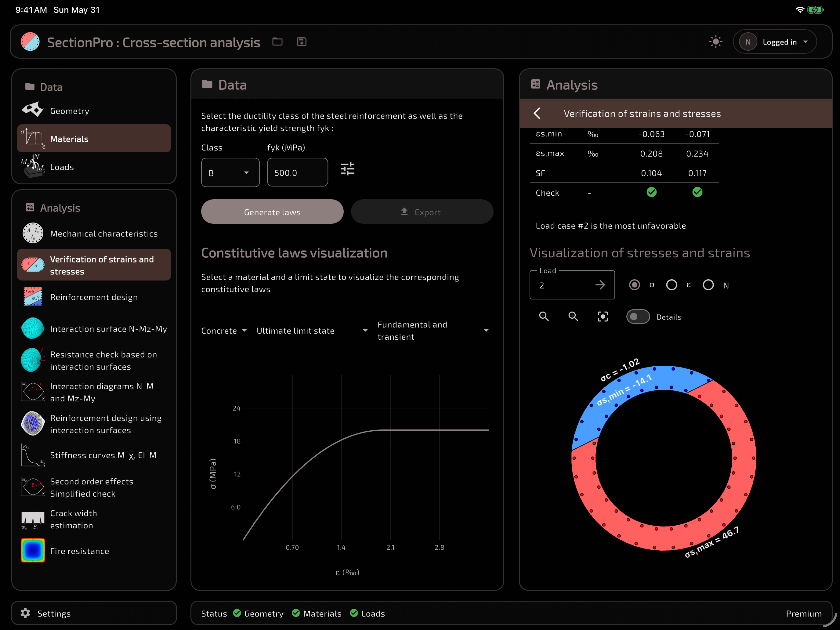Viewport: 840px width, 630px height.
Task: Click the Stiffness curves icon
Action: [x=33, y=455]
